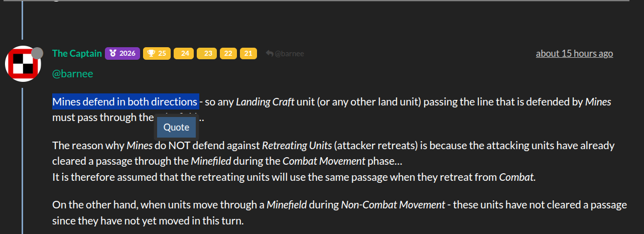The image size is (644, 234).
Task: Open The Captain's profile via username
Action: (77, 53)
